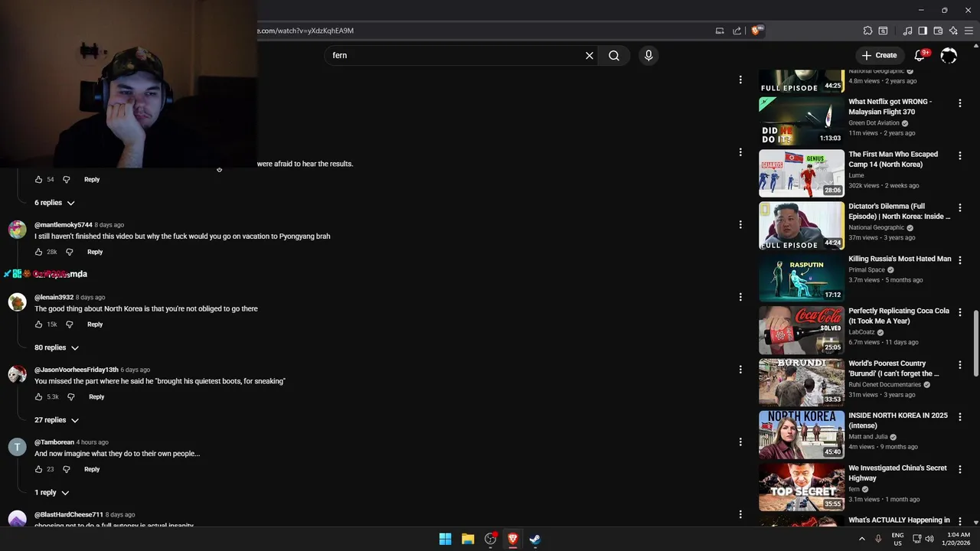Open action menu for @mantlemoky5744 comment
This screenshot has width=980, height=551.
coord(740,224)
